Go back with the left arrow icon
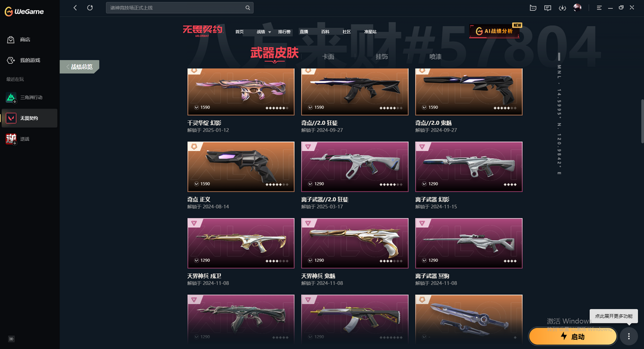Viewport: 644px width, 349px height. click(75, 7)
